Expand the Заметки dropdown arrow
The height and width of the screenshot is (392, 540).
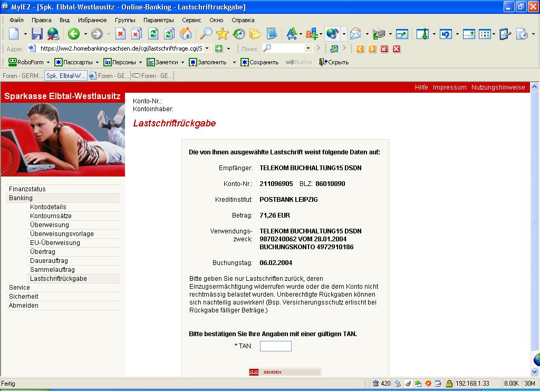pyautogui.click(x=182, y=62)
